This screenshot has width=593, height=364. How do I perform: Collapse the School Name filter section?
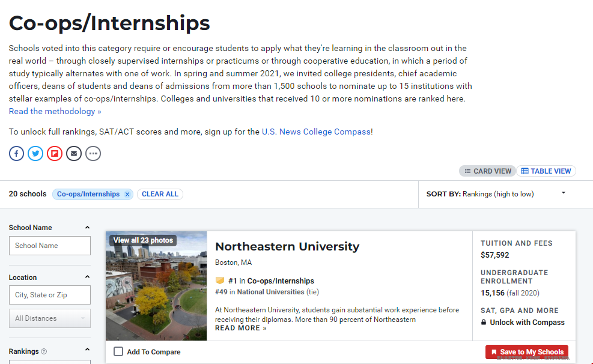point(87,228)
